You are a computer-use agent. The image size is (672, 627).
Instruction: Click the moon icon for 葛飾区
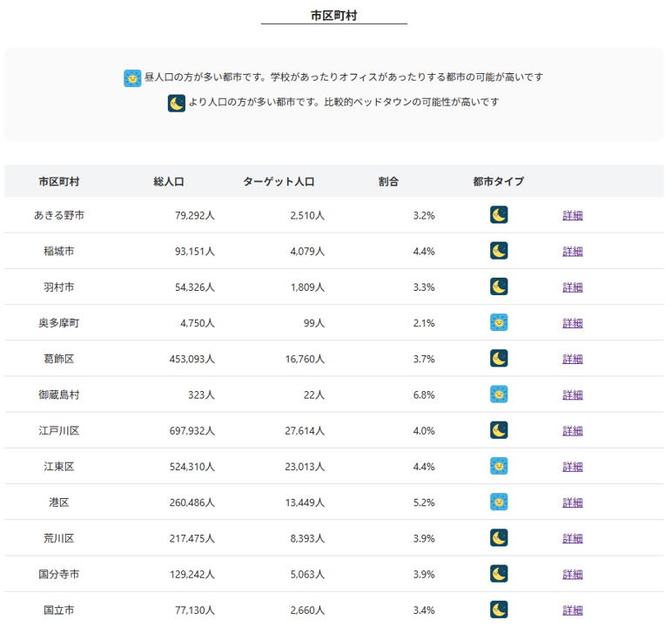click(x=499, y=358)
